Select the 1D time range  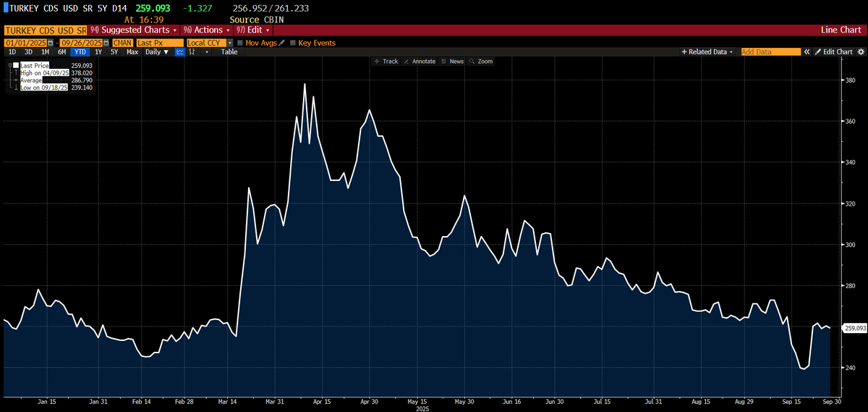pyautogui.click(x=12, y=52)
